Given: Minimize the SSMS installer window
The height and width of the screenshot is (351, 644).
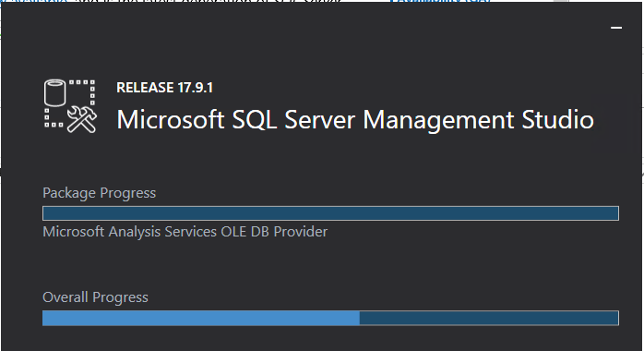Looking at the screenshot, I should (616, 28).
